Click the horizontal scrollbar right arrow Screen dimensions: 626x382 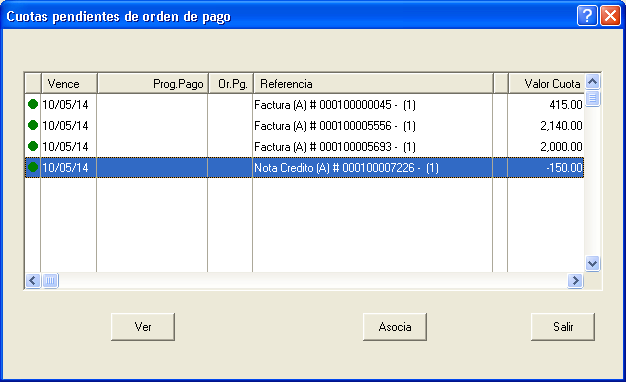point(575,281)
